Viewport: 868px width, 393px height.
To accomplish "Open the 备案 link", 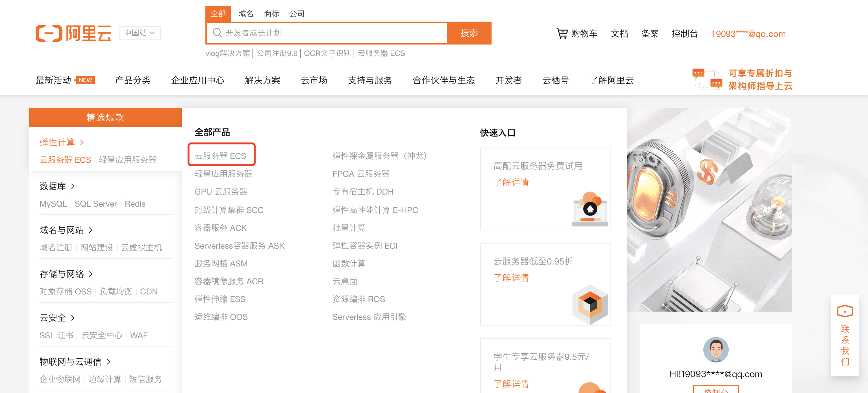I will click(x=650, y=34).
